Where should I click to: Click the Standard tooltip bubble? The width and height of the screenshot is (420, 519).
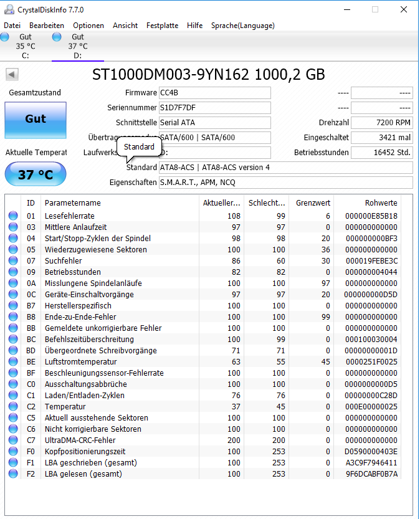[x=139, y=146]
